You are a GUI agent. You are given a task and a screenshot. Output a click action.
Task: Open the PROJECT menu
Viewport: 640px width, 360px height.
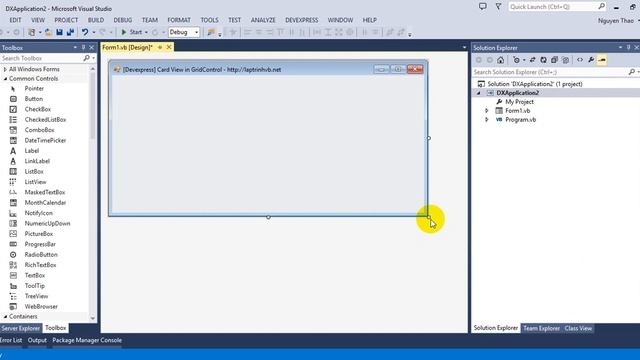pyautogui.click(x=66, y=20)
